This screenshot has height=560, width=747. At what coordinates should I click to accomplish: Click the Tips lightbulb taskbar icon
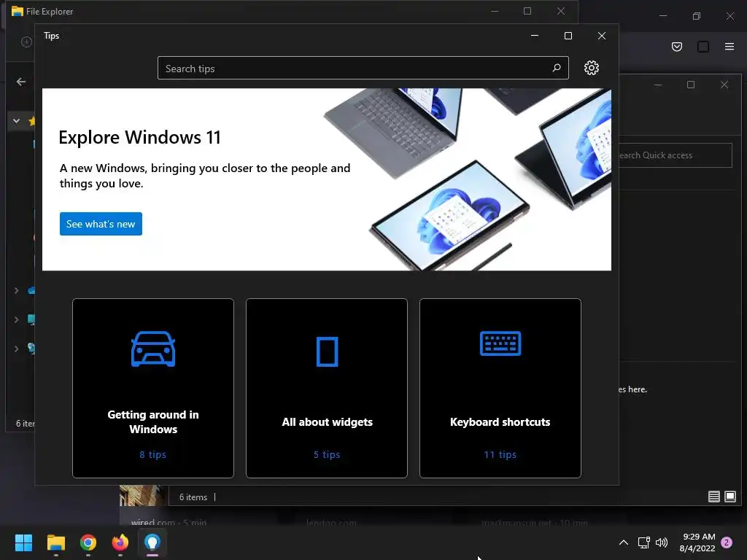click(152, 542)
